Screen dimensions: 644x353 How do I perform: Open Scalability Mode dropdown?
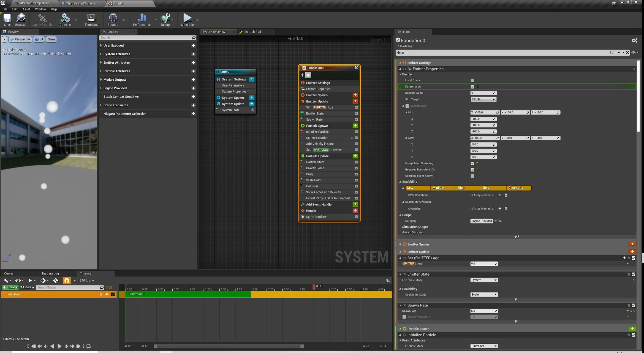click(x=484, y=295)
